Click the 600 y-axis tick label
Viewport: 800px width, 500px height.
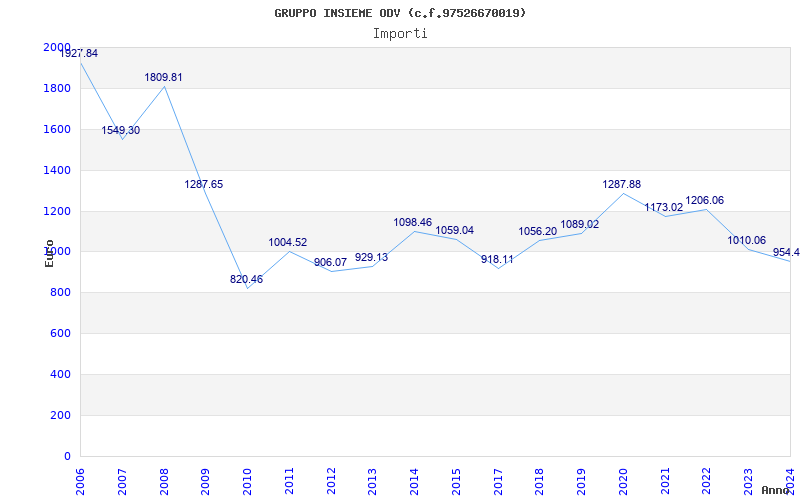tap(61, 334)
